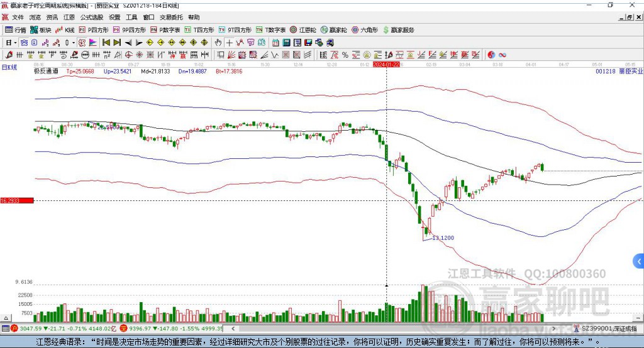Open the 交易委托 menu
Viewport: 644px width, 348px height.
[x=171, y=17]
